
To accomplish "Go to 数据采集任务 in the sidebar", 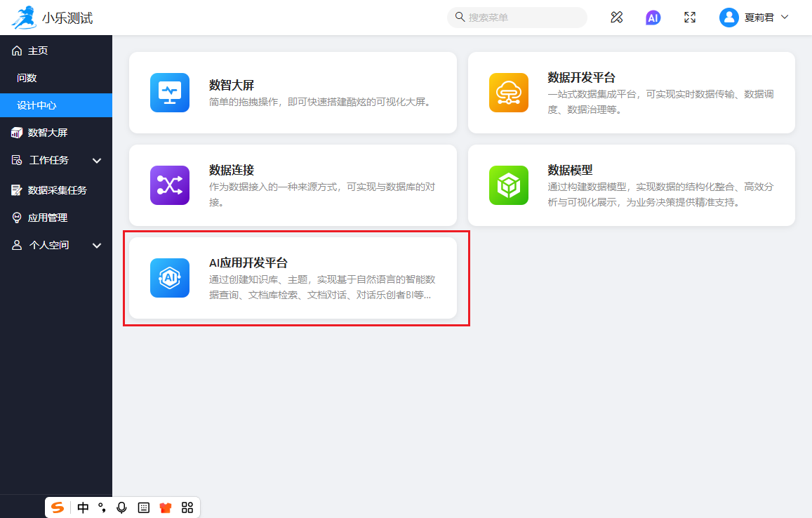I will [57, 190].
